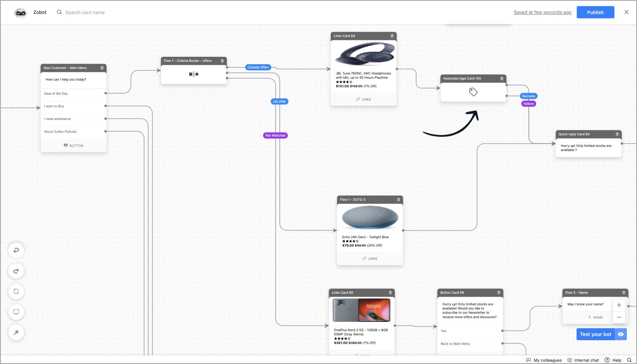Click the refresh/sync circular button
The height and width of the screenshot is (364, 637).
(16, 291)
